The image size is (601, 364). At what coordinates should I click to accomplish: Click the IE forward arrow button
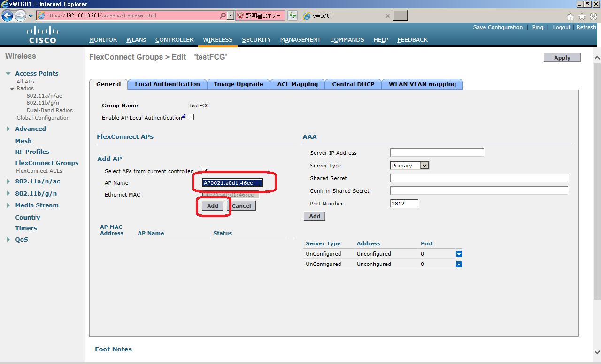(20, 16)
